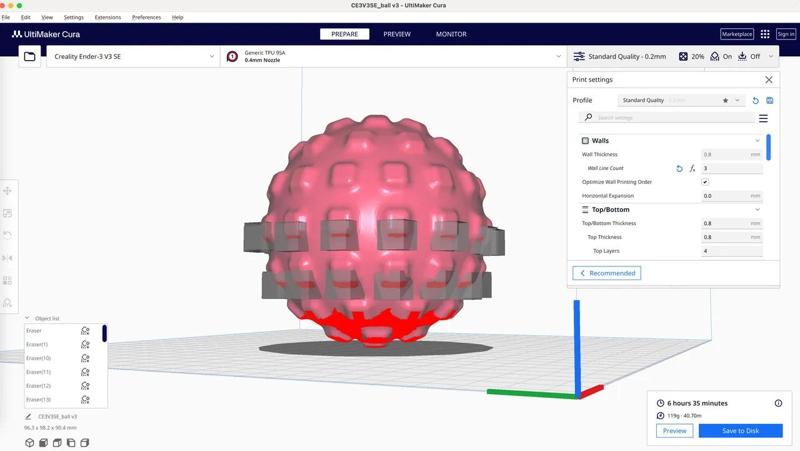The width and height of the screenshot is (800, 451).
Task: Switch to the PREPARE stage
Action: click(344, 34)
